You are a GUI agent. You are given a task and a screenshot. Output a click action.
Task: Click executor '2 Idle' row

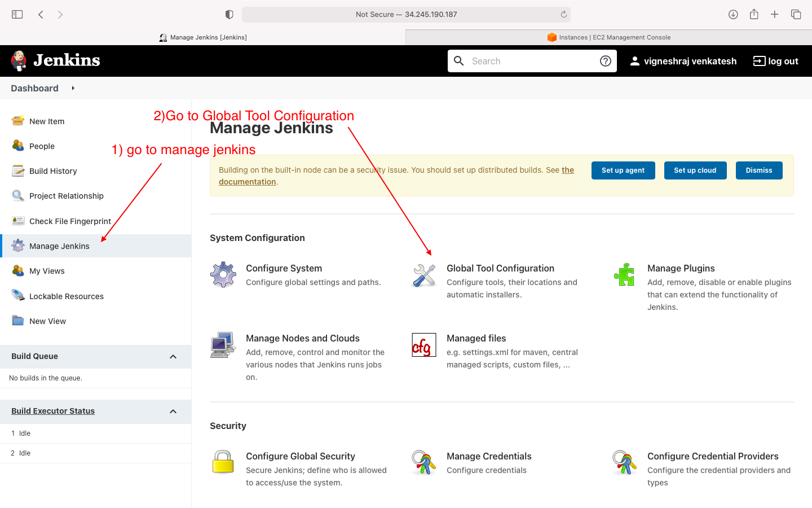[95, 453]
